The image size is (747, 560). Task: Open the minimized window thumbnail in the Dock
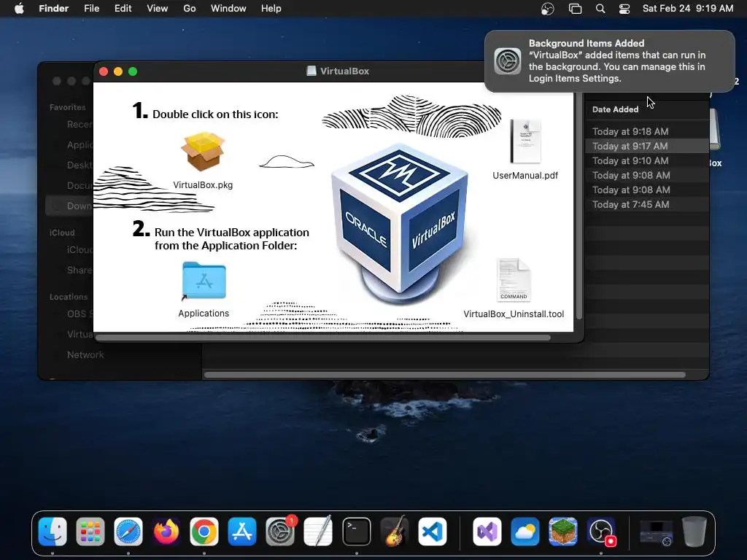656,532
